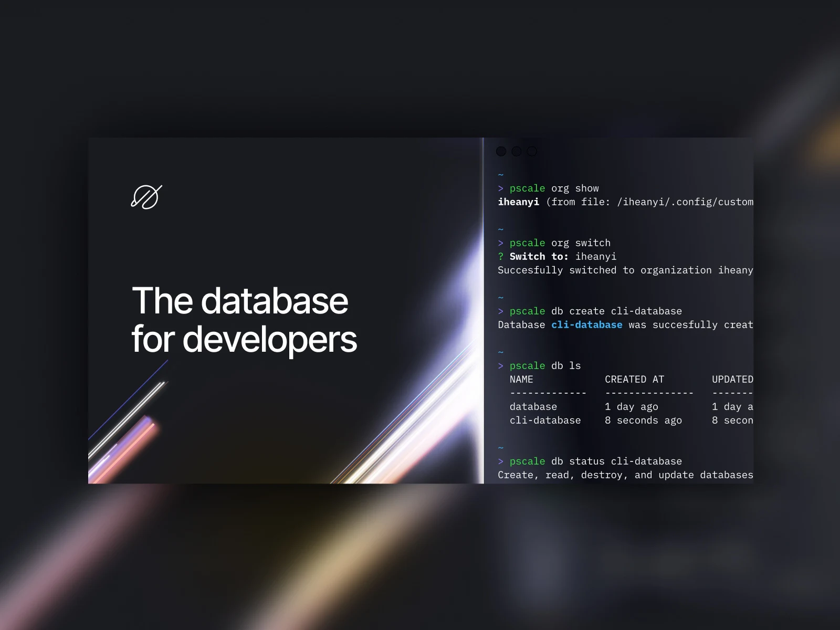Select the 'pscale db ls' command
The width and height of the screenshot is (840, 630).
point(540,365)
